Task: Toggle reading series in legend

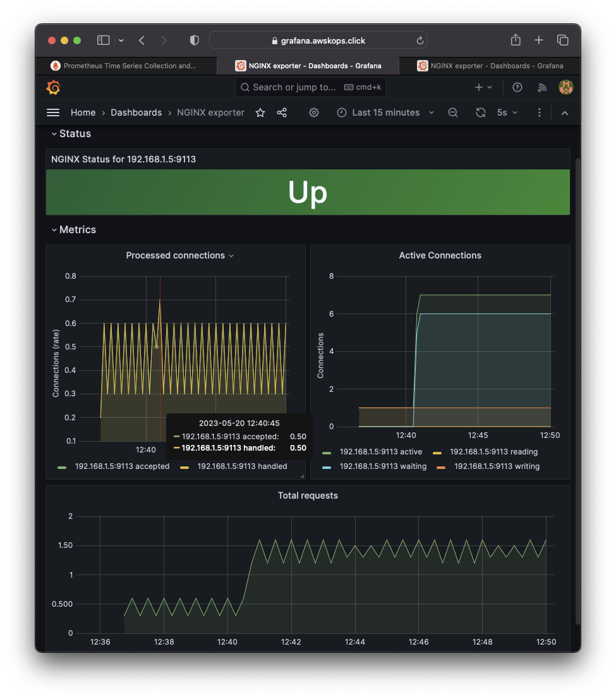Action: pos(493,452)
